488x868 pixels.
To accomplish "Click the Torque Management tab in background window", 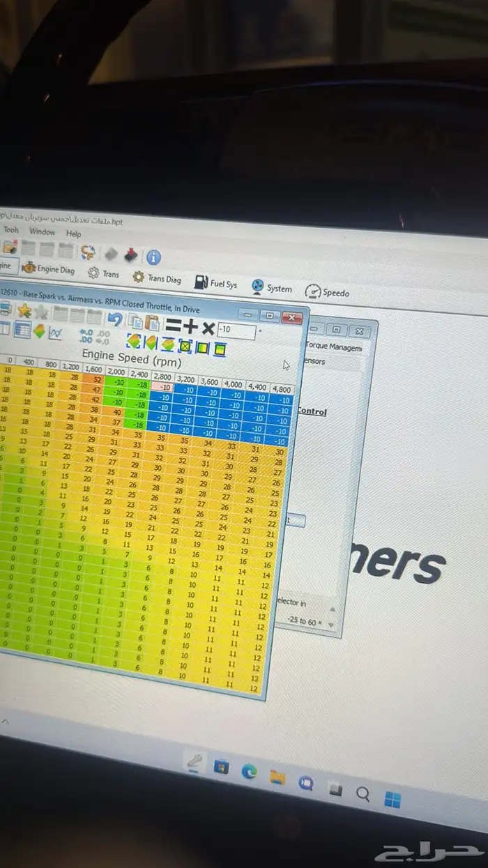I will [335, 347].
